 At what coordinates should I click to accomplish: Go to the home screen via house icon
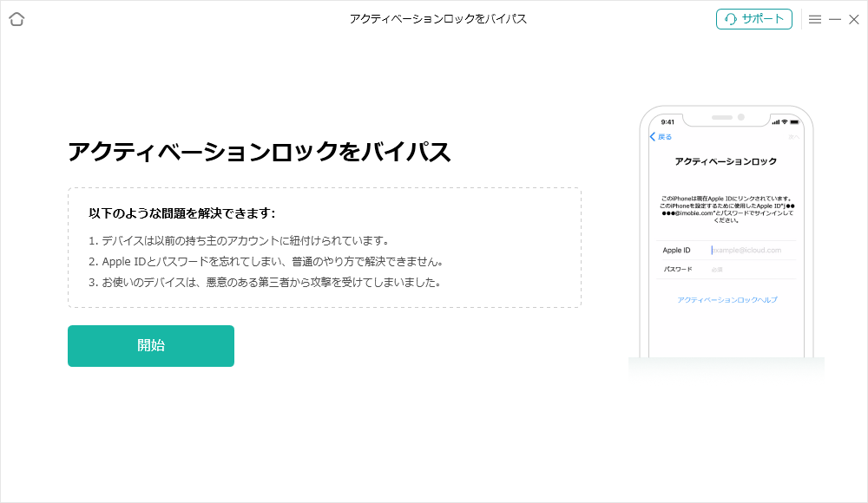pyautogui.click(x=16, y=19)
